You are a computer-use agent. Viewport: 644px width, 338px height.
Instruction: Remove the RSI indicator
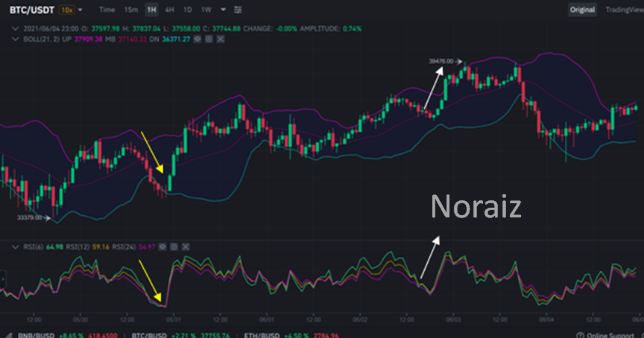[x=186, y=246]
